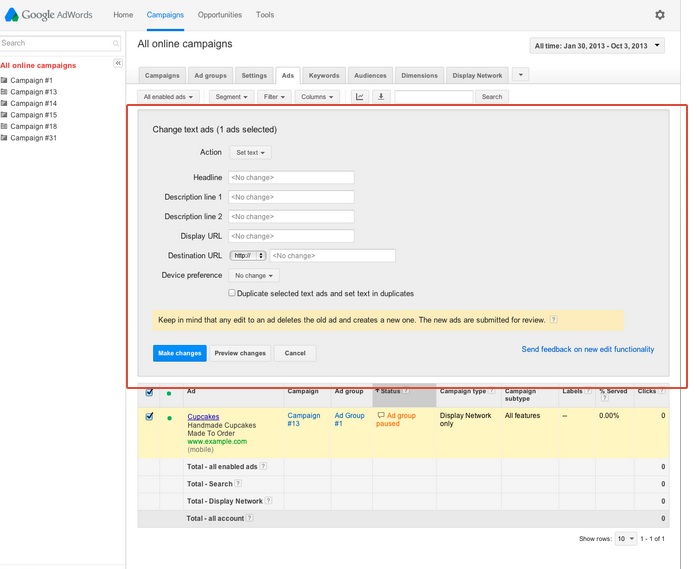
Task: Open the date range dropdown
Action: click(597, 46)
